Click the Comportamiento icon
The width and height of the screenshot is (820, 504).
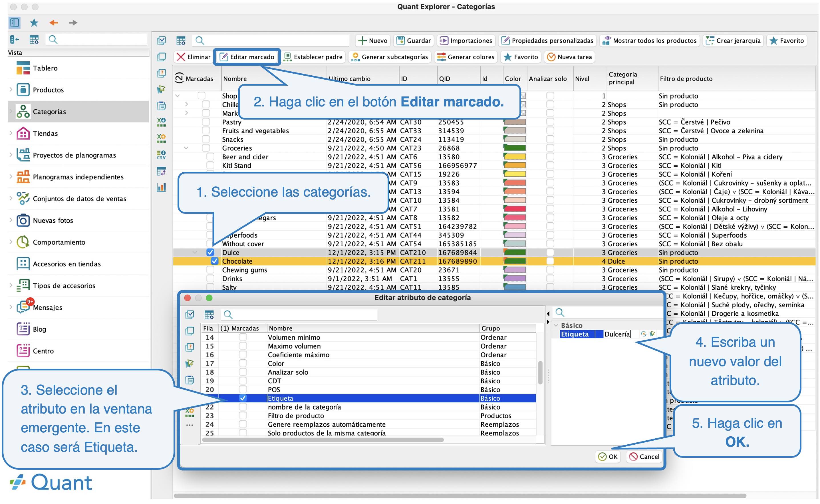tap(23, 242)
